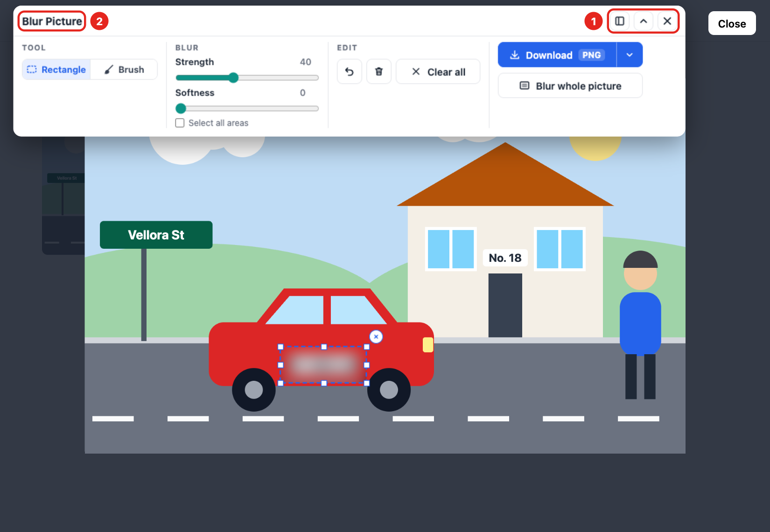This screenshot has width=770, height=532.
Task: Click the Clear all button
Action: click(438, 71)
